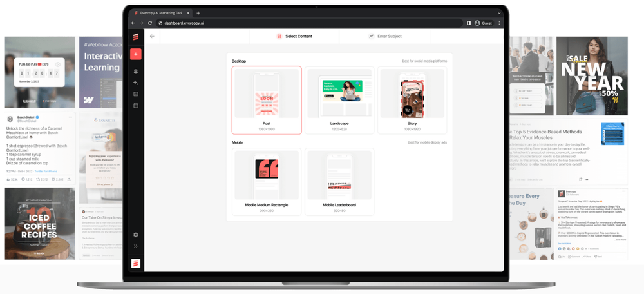
Task: Click the browser forward button
Action: click(x=141, y=23)
